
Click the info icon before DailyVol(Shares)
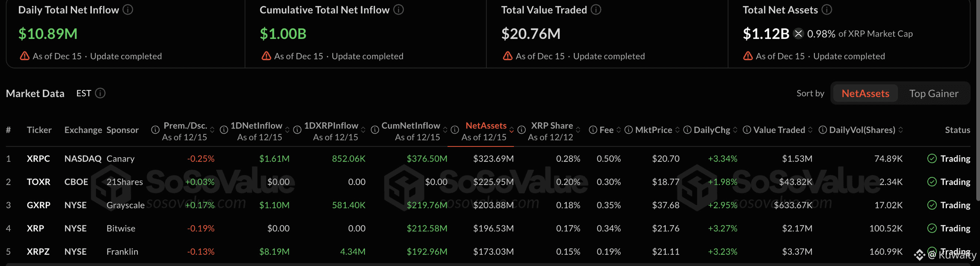click(823, 130)
